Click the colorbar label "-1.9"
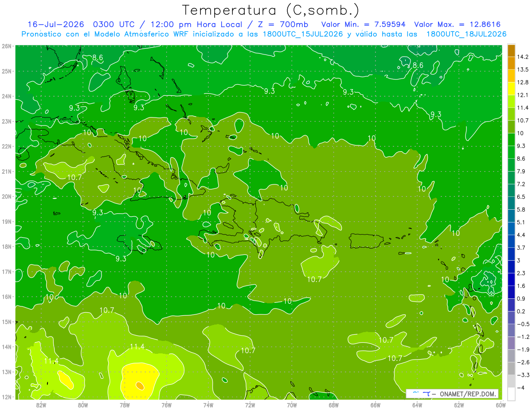The width and height of the screenshot is (532, 411). 523,349
